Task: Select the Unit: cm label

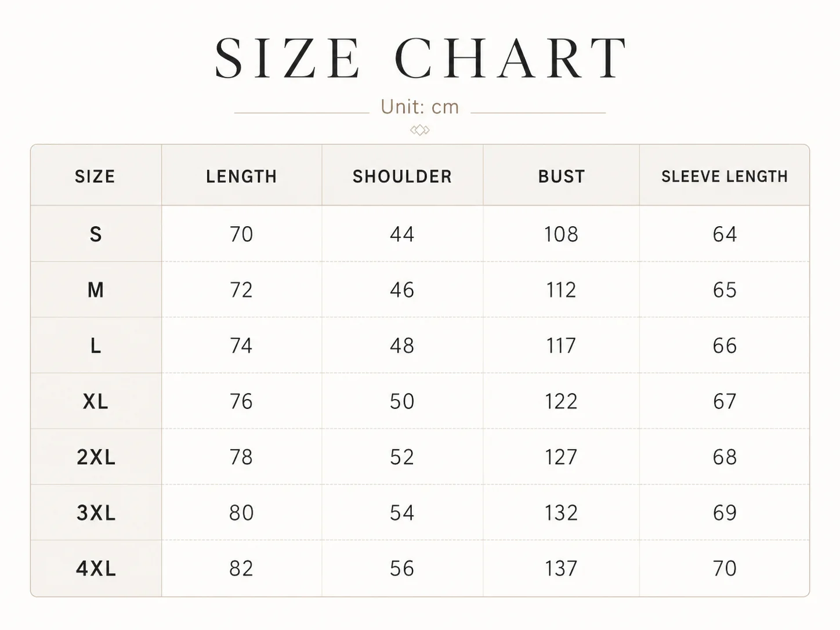Action: pos(420,107)
